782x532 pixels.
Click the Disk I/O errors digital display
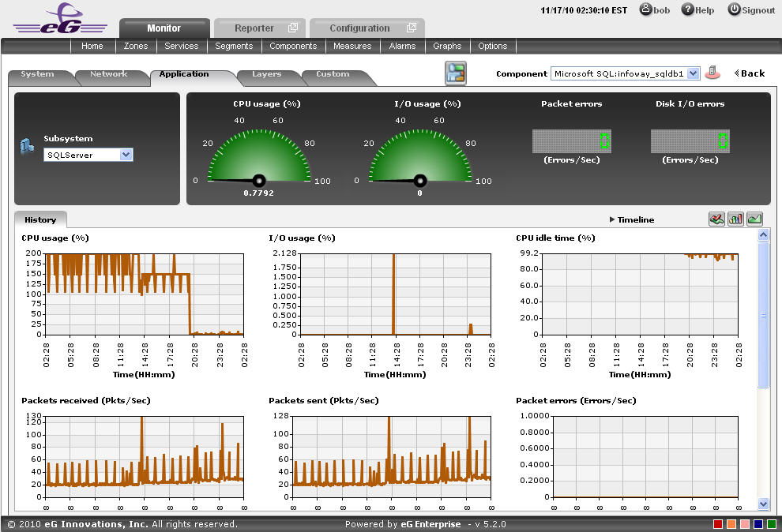coord(690,141)
